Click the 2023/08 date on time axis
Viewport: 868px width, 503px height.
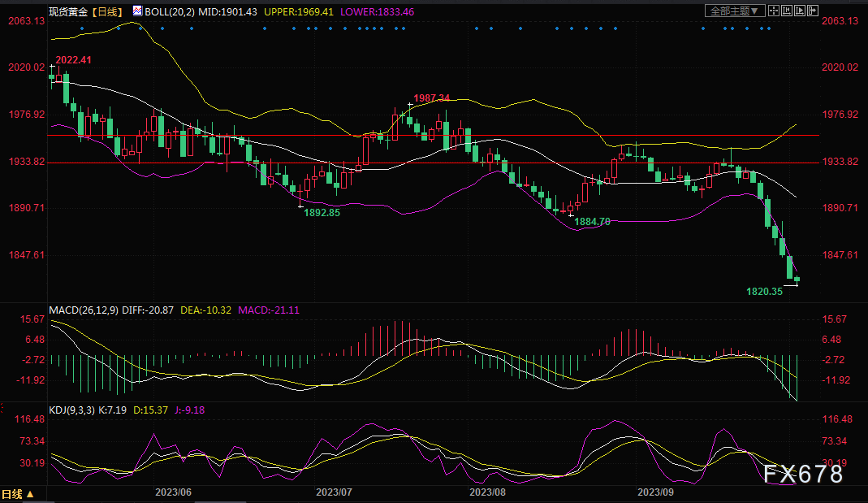click(x=489, y=492)
